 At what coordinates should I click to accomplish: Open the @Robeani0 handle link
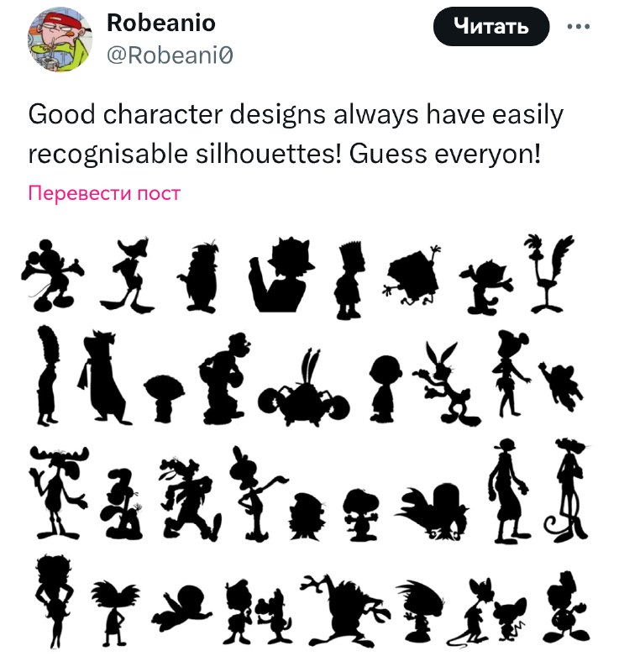tap(170, 55)
